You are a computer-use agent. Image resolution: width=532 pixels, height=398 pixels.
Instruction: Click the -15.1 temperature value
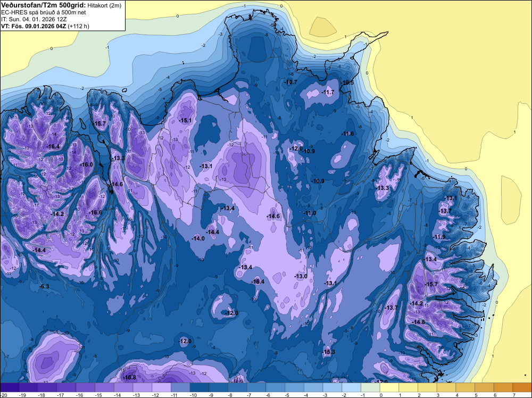tap(185, 120)
